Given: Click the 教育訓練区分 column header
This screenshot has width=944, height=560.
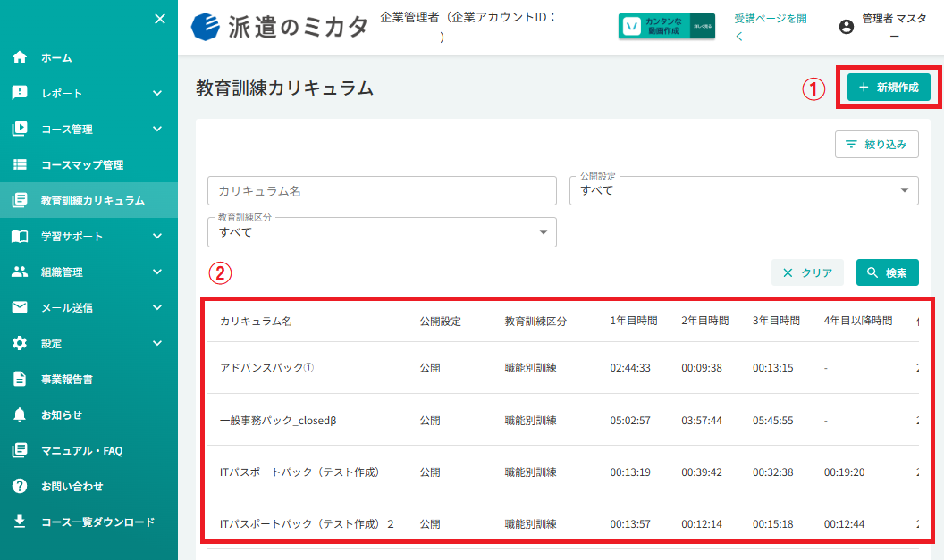Looking at the screenshot, I should coord(535,322).
